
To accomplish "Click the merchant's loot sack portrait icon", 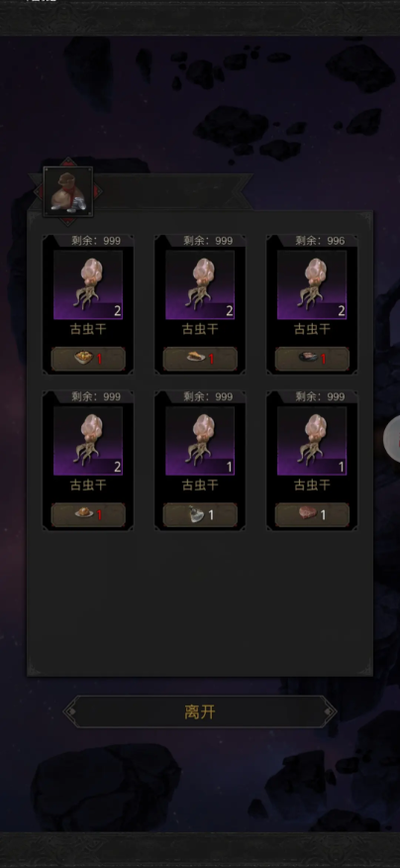I will coord(68,191).
